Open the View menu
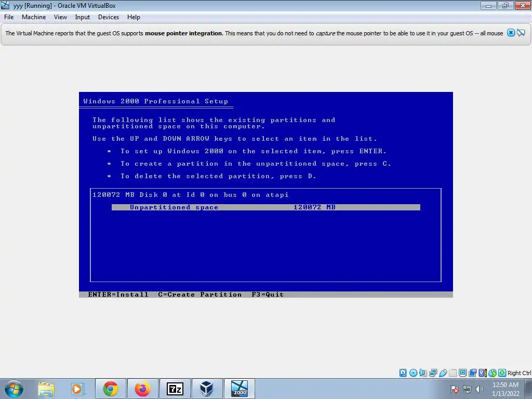 tap(60, 17)
